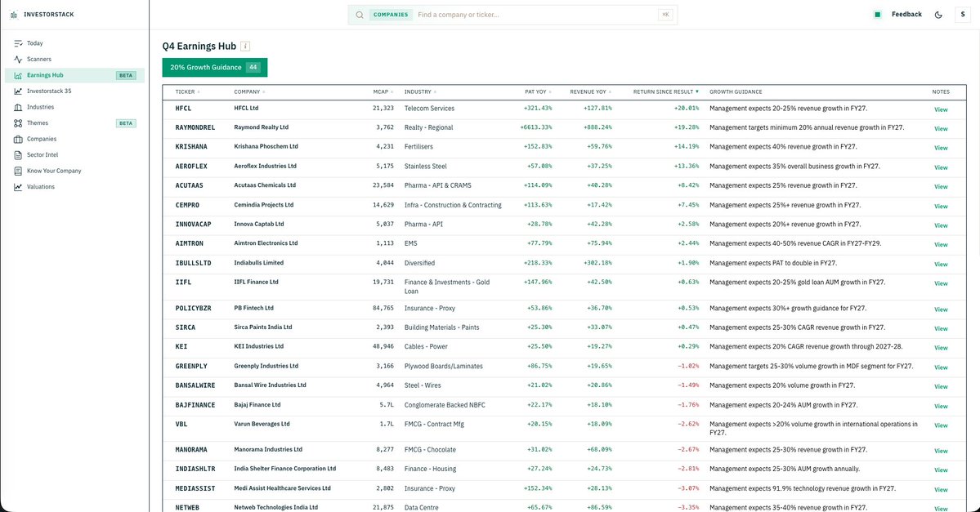Open India Shelter Finance Corporation Ltd name

285,468
